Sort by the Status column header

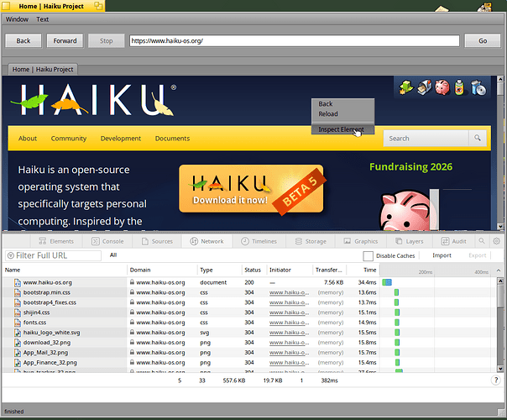253,270
